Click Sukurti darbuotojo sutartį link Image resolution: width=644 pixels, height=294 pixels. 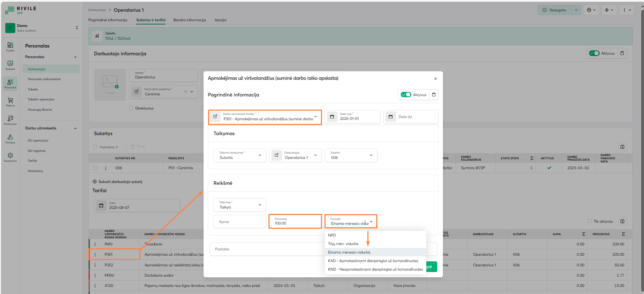pos(120,182)
